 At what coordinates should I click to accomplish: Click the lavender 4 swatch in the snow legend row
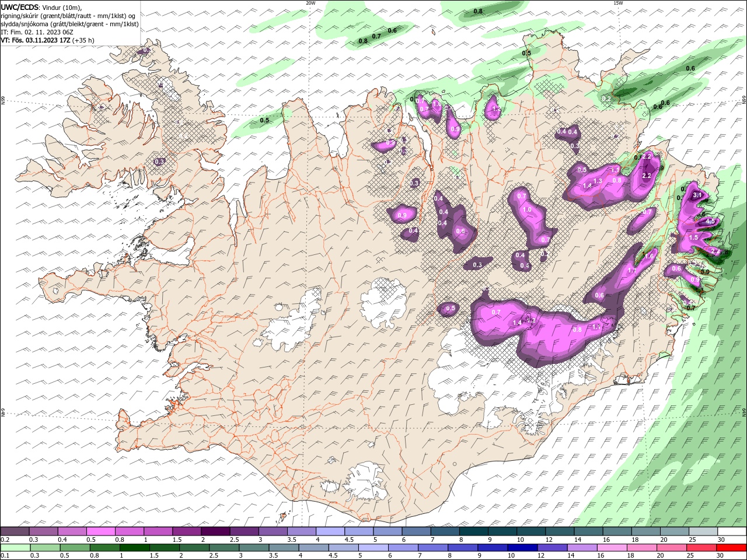pyautogui.click(x=330, y=531)
